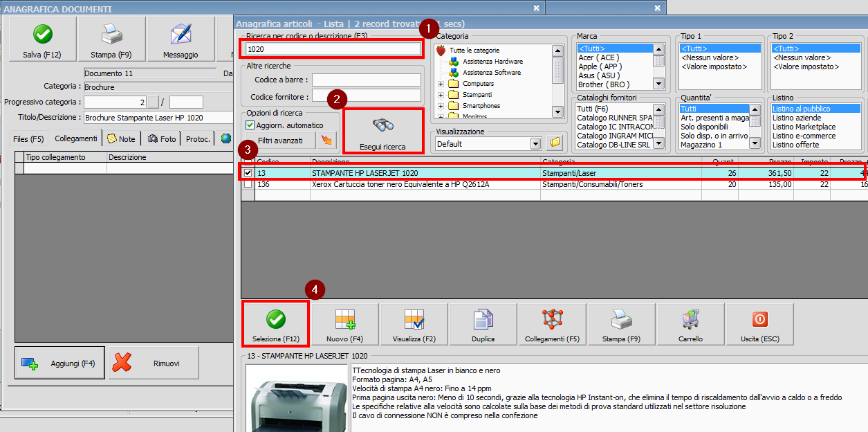The width and height of the screenshot is (868, 432).
Task: Select Magazzino 1 in Quantita' list
Action: tap(701, 145)
